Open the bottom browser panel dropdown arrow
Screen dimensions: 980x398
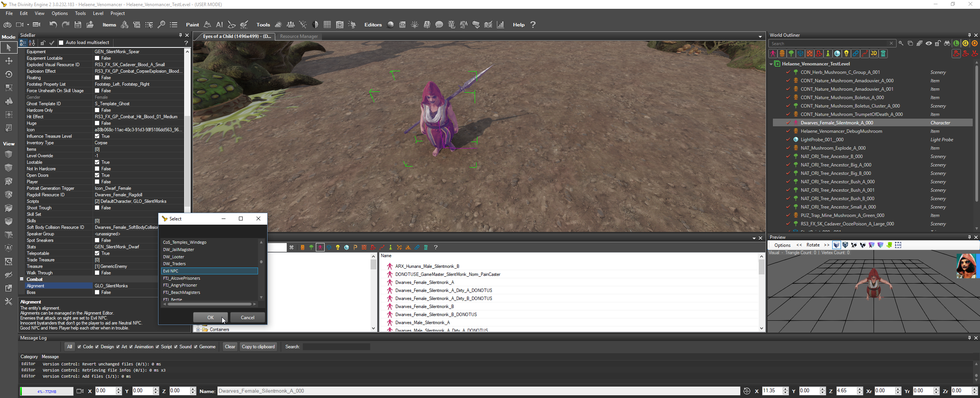pyautogui.click(x=754, y=238)
